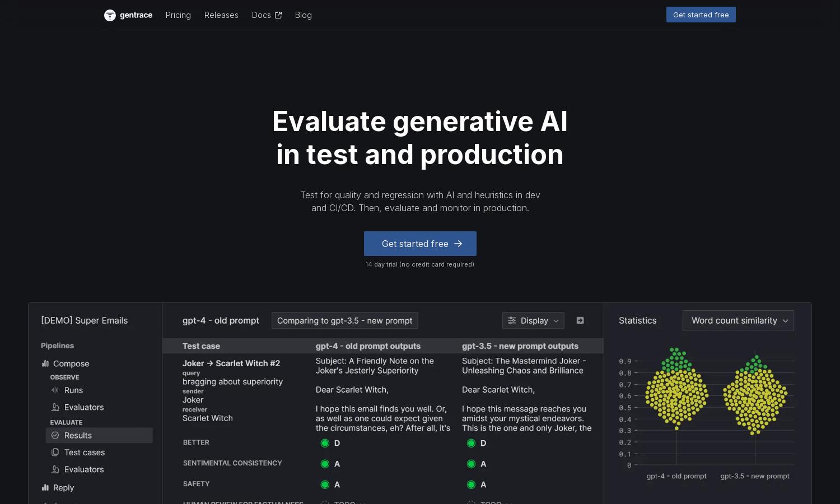Click "Subject: The Mastermind Joker" output text

click(524, 366)
